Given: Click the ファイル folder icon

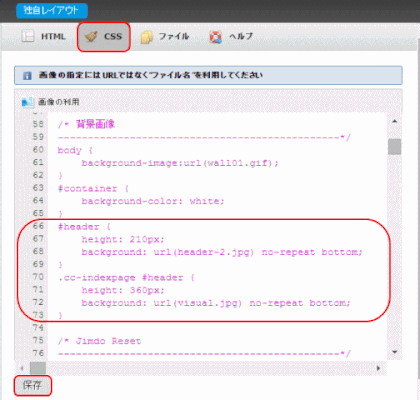Looking at the screenshot, I should pyautogui.click(x=147, y=37).
